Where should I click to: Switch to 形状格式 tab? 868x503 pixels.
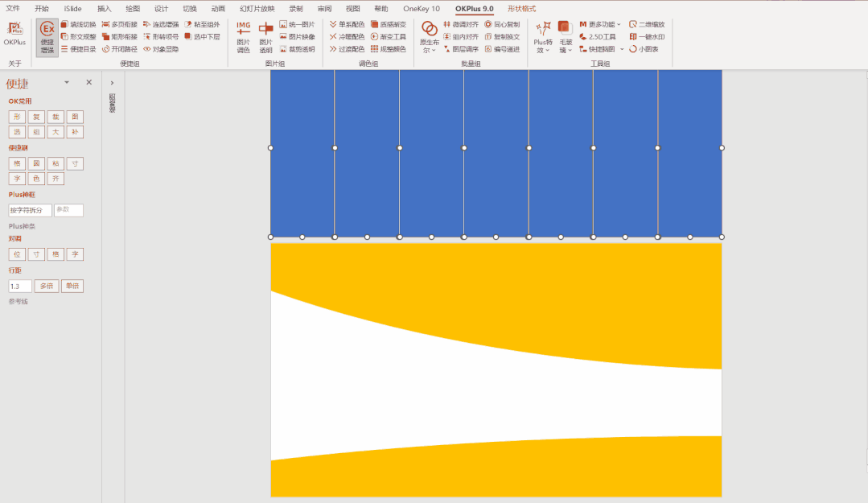(x=521, y=8)
